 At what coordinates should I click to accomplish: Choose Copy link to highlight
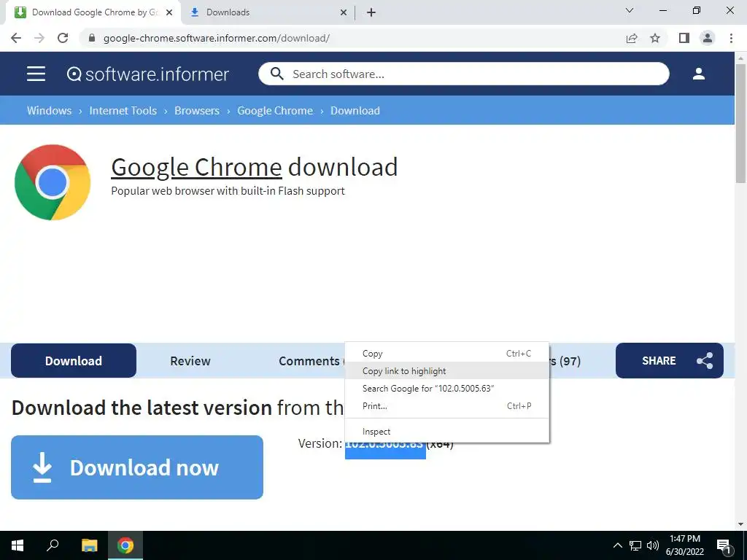[447, 371]
